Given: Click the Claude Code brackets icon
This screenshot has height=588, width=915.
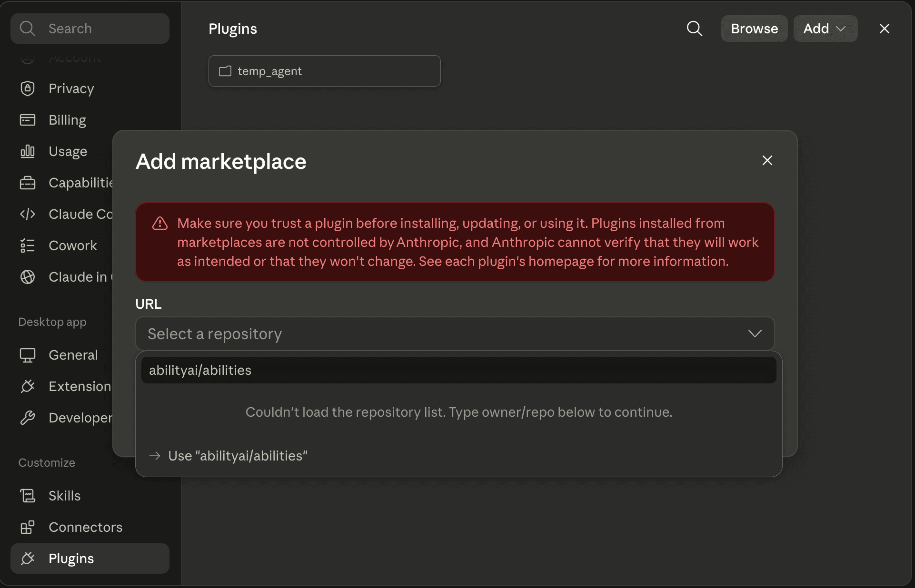Looking at the screenshot, I should pos(28,214).
